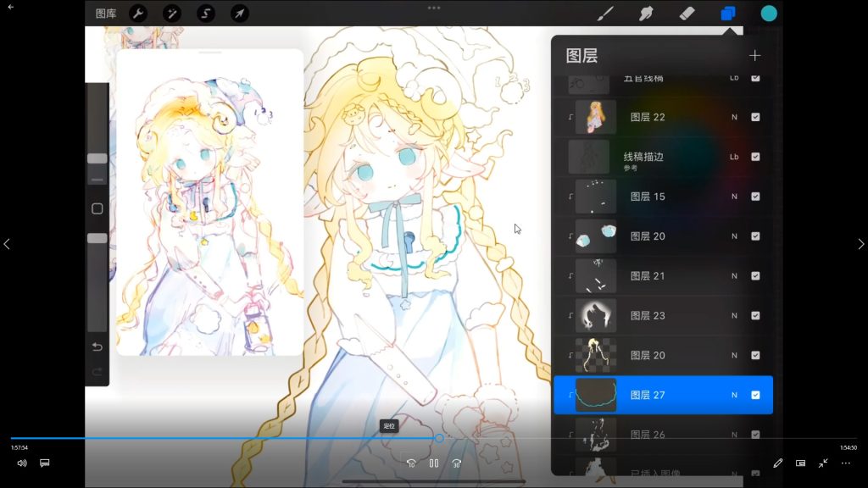
Task: Select the 图层 21 layer row
Action: pos(661,276)
